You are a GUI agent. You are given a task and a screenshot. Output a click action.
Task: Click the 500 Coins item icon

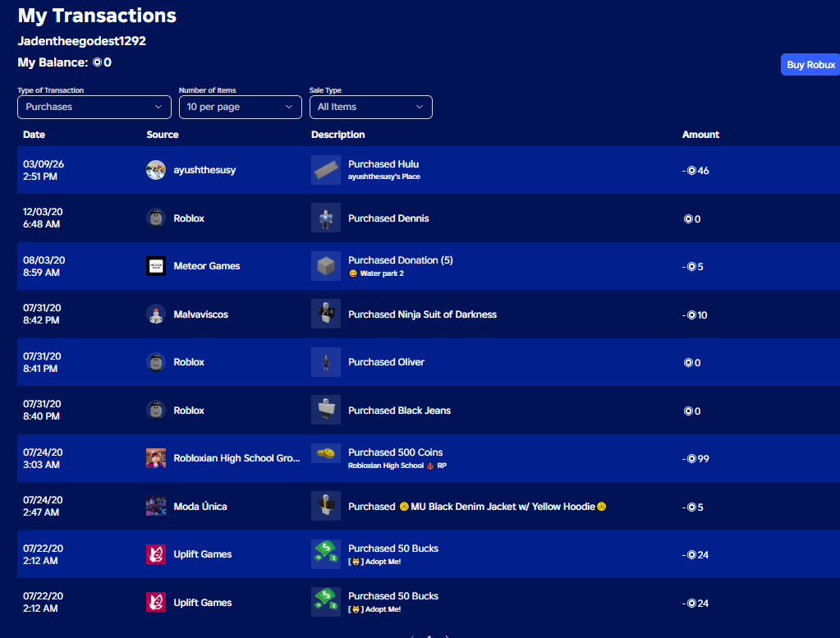[x=326, y=452]
